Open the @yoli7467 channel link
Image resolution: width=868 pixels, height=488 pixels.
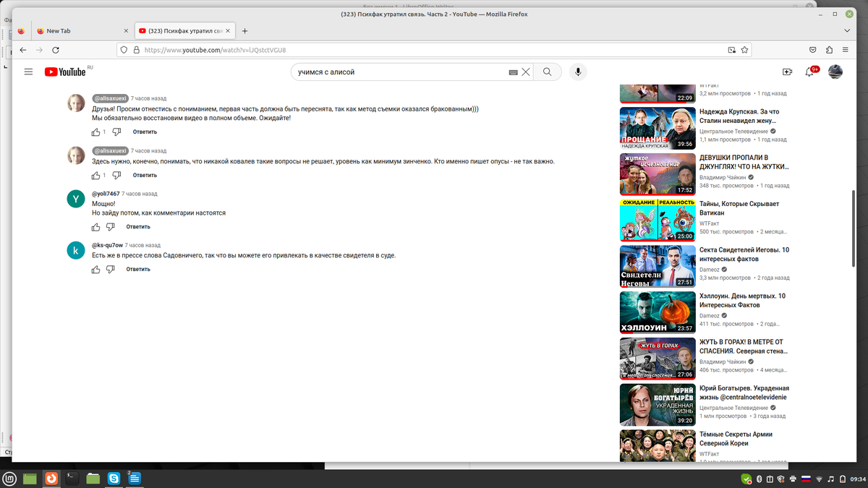[x=106, y=194]
